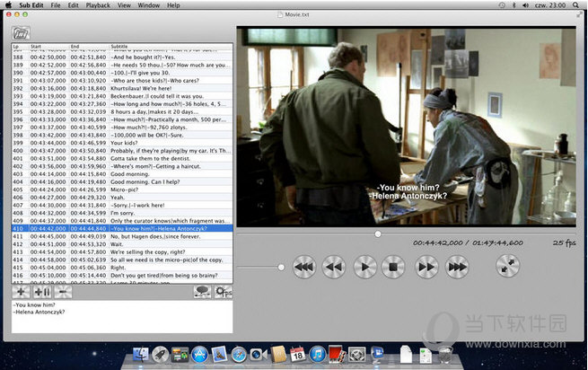The height and width of the screenshot is (370, 588).
Task: Select row 406 'Yeah.'
Action: [x=122, y=198]
